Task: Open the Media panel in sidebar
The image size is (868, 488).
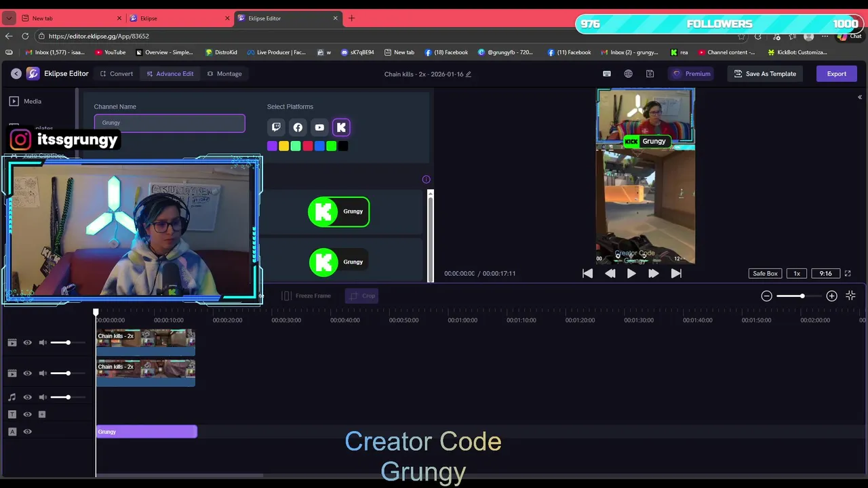Action: coord(26,101)
